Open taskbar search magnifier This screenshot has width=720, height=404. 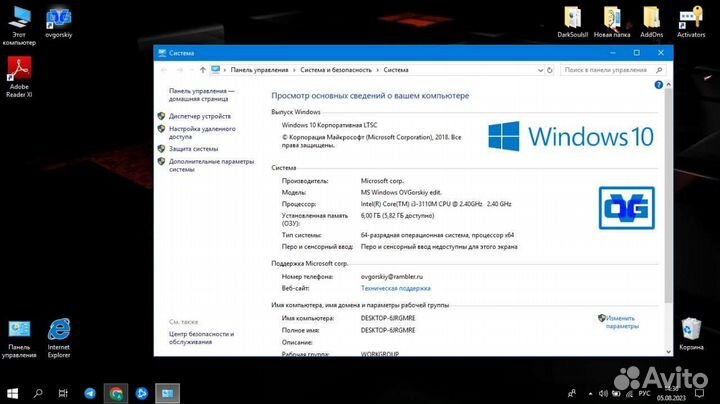point(38,393)
